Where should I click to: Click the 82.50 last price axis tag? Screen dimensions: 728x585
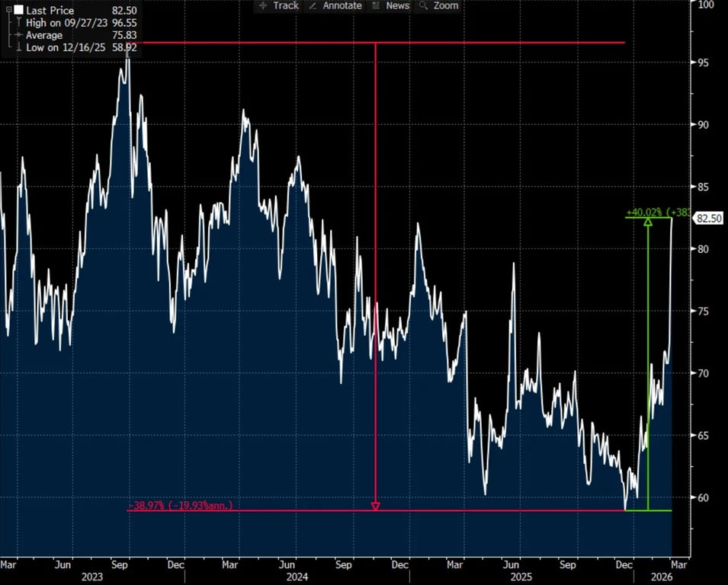point(708,219)
